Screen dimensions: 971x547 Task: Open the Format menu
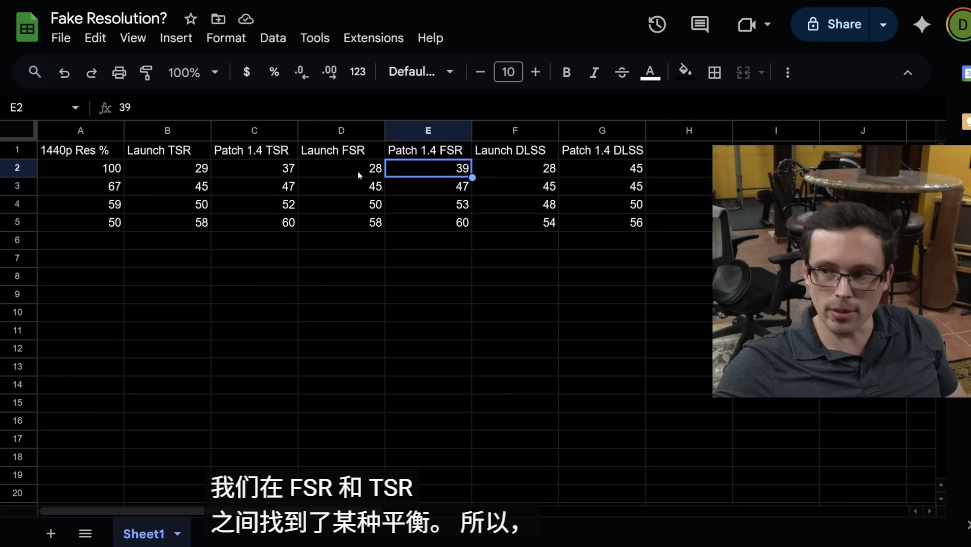[226, 38]
